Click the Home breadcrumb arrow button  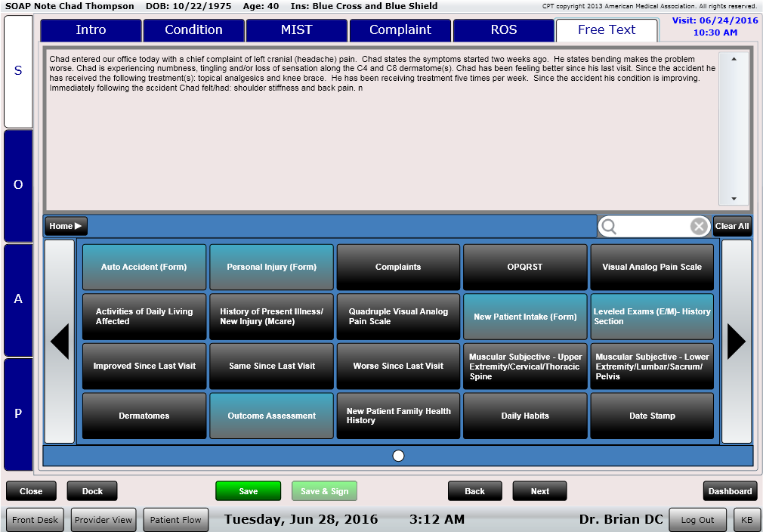click(66, 226)
